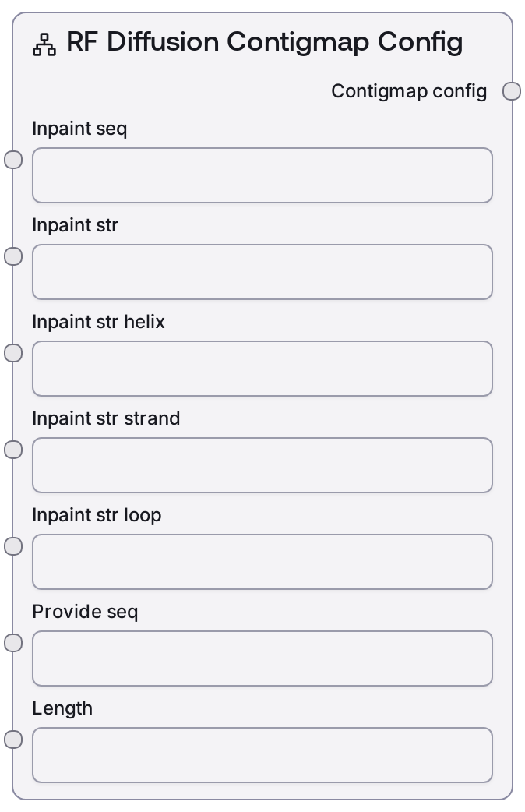This screenshot has width=525, height=812.
Task: Select the Length input connector
Action: click(x=13, y=740)
